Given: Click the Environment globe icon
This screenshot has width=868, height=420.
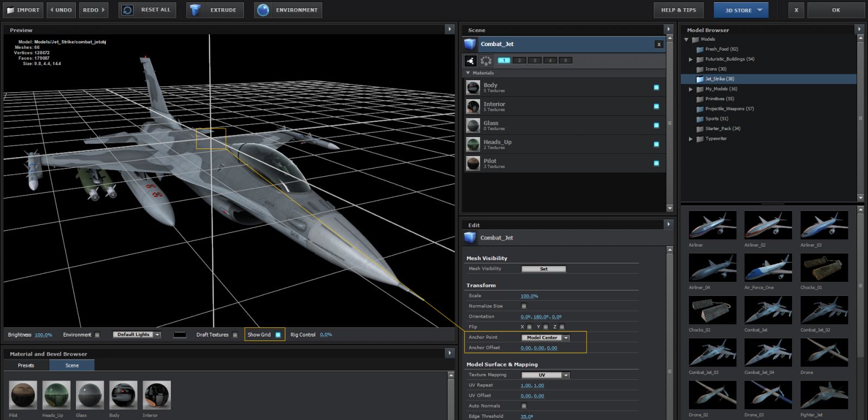Looking at the screenshot, I should pyautogui.click(x=263, y=10).
